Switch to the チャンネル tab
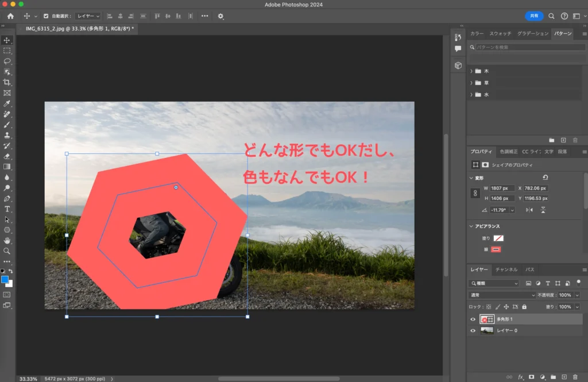 pyautogui.click(x=506, y=269)
